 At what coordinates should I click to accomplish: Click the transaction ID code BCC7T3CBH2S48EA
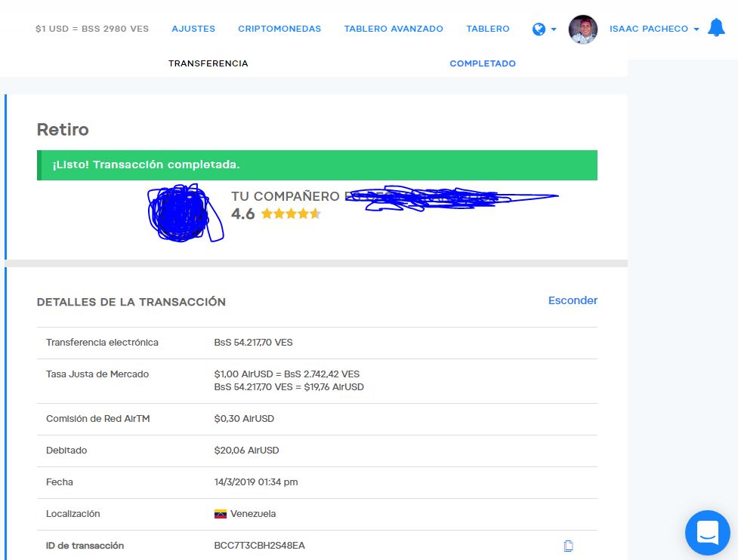pyautogui.click(x=259, y=546)
